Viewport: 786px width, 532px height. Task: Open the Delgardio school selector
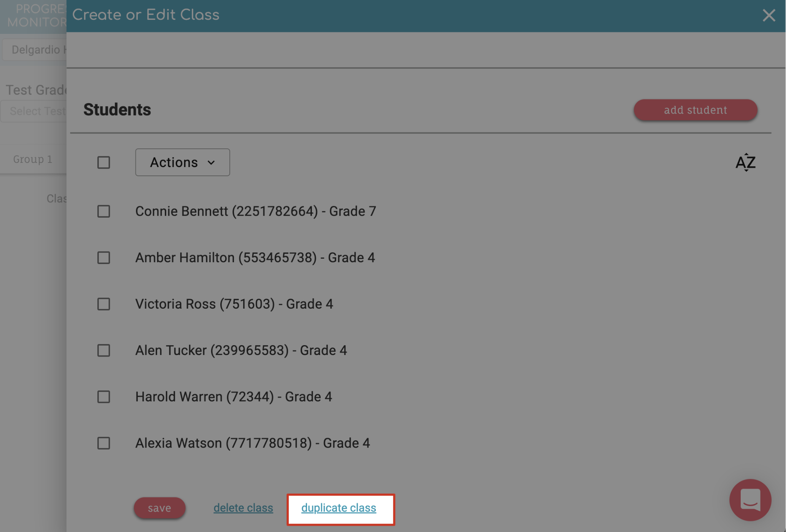point(35,50)
